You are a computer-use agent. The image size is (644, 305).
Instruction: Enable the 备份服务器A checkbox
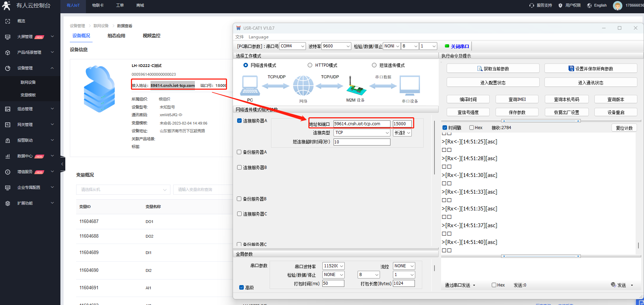click(239, 152)
